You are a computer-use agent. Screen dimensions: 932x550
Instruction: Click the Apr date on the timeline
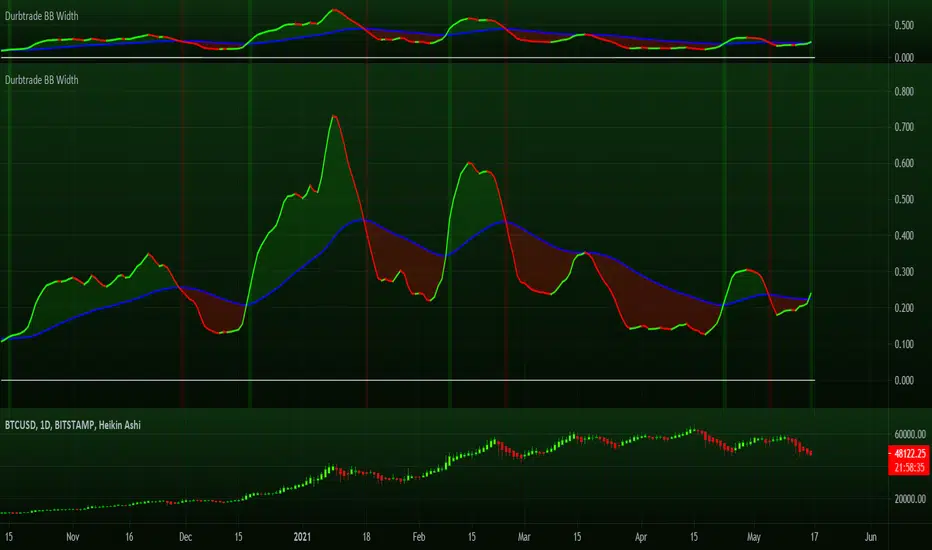640,536
